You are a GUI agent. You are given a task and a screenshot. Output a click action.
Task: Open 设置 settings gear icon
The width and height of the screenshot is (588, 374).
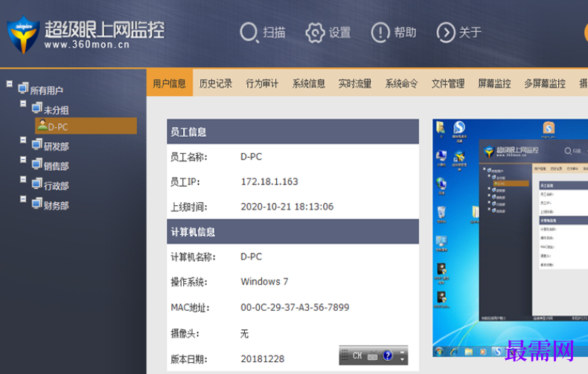[315, 33]
